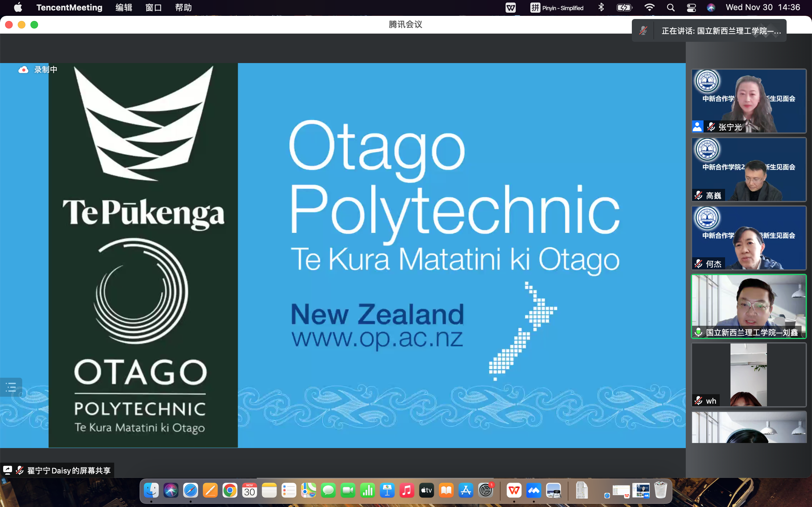
Task: Click the screen share icon at bottom left
Action: pyautogui.click(x=7, y=470)
